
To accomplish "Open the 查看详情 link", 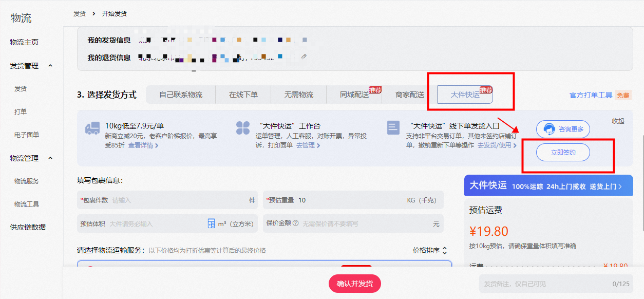I will (143, 145).
